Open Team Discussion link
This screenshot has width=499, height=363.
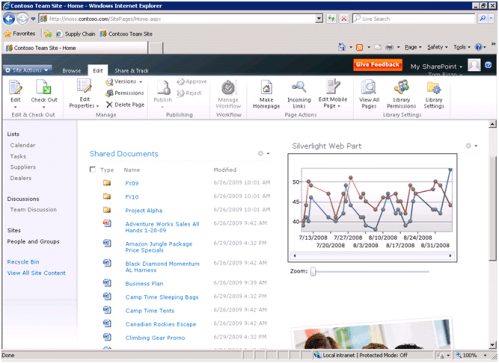coord(33,210)
